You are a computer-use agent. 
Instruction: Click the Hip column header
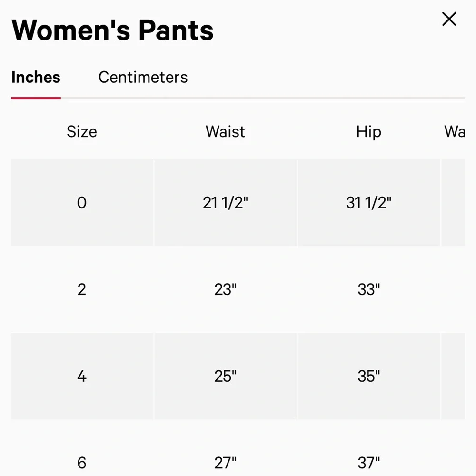tap(368, 132)
